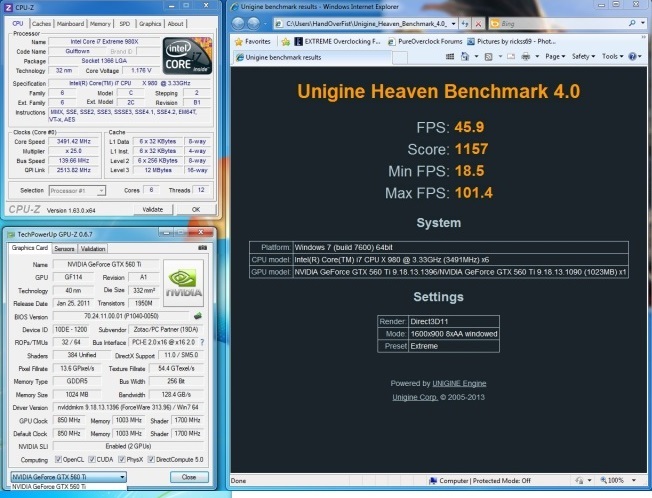Open EXTREME Overclocking favorite link
The image size is (652, 498).
[x=337, y=42]
